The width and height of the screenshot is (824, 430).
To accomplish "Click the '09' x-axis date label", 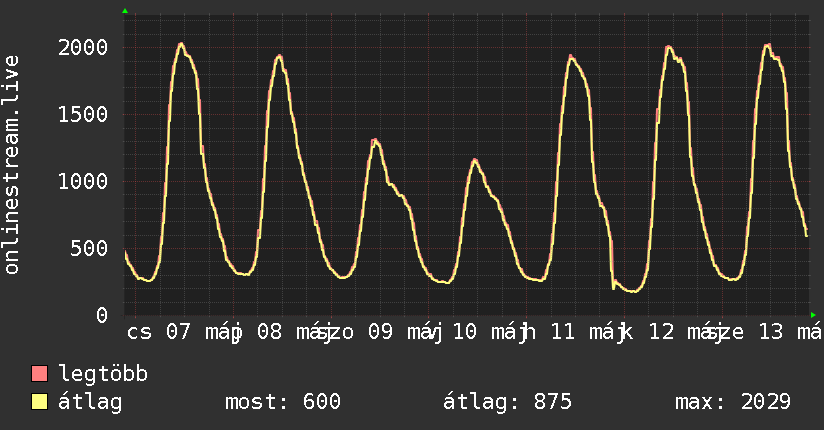I will (x=380, y=332).
